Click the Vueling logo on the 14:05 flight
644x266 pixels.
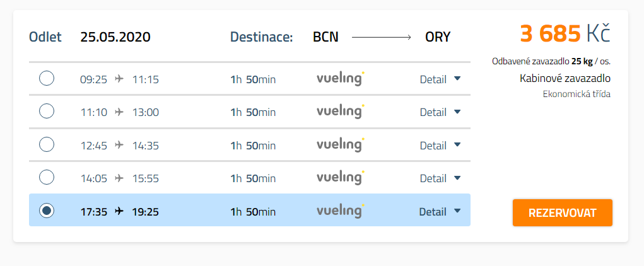coord(341,178)
